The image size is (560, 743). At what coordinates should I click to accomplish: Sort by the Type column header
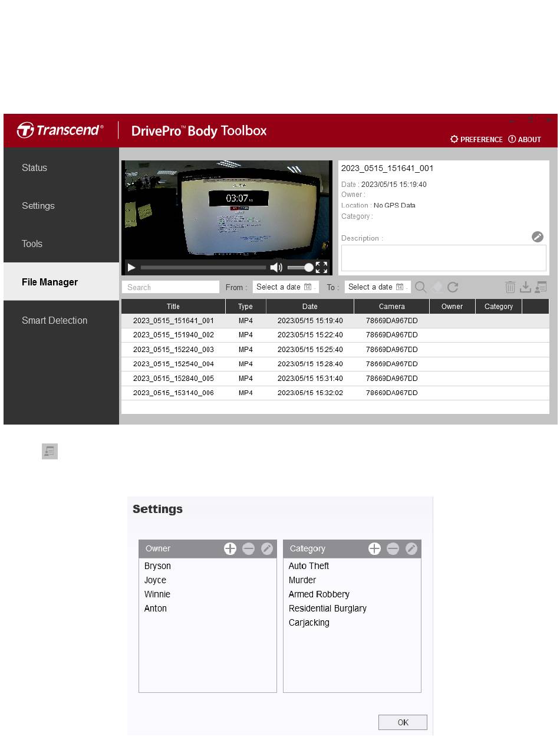point(246,307)
